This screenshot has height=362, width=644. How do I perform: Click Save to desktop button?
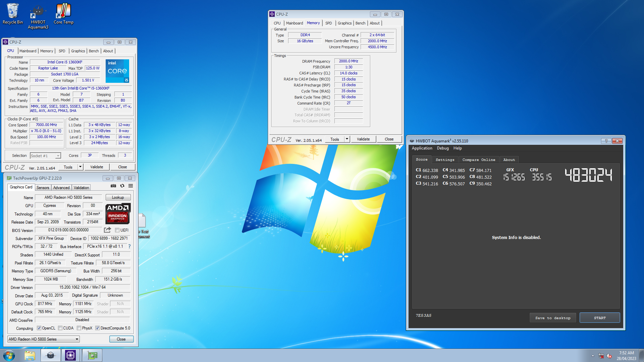pyautogui.click(x=553, y=318)
